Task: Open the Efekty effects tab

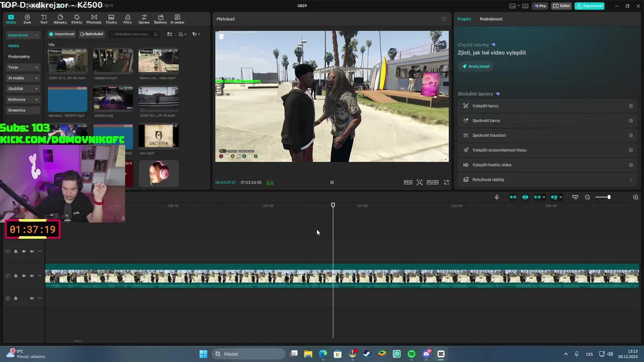Action: [x=76, y=19]
